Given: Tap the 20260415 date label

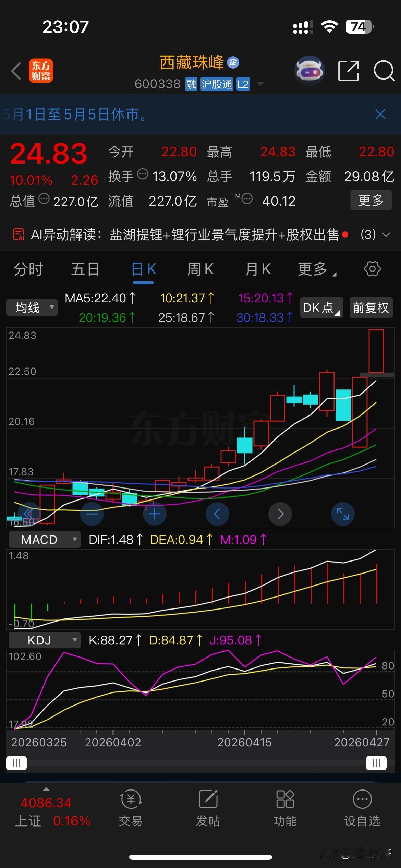Looking at the screenshot, I should 244,742.
